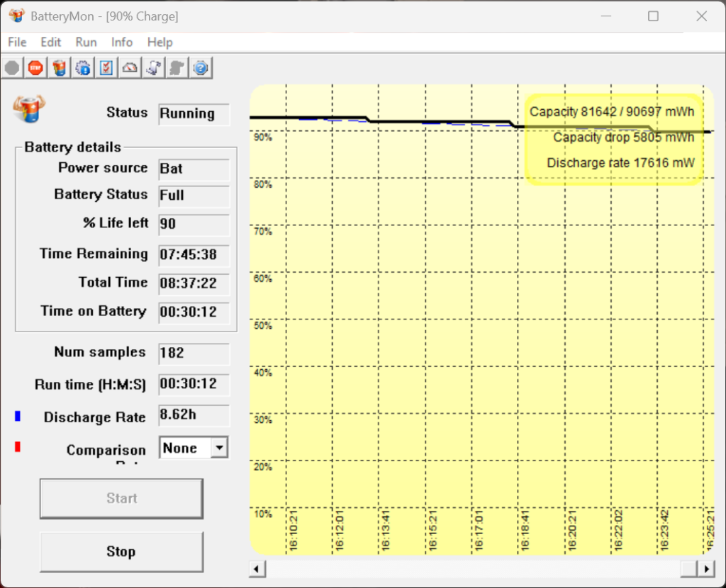
Task: Click the 16:23:42 time axis label
Action: (664, 531)
